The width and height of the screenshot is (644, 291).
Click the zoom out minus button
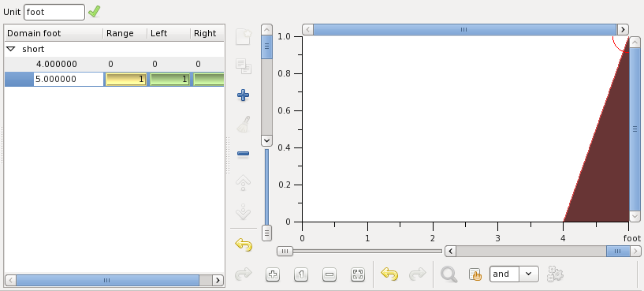pos(329,274)
